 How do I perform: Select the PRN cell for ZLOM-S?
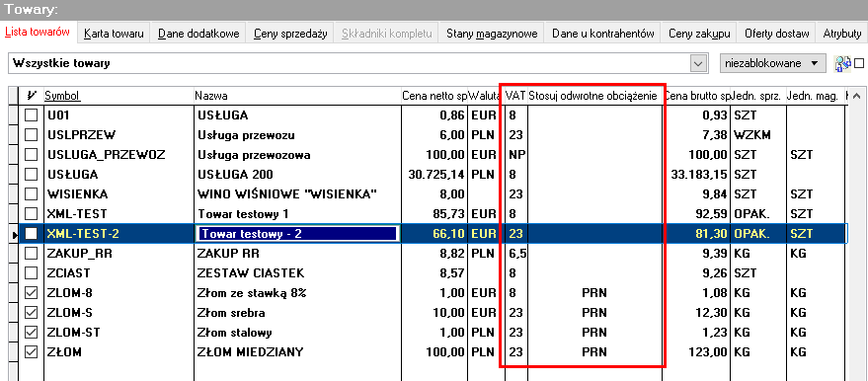click(x=594, y=313)
